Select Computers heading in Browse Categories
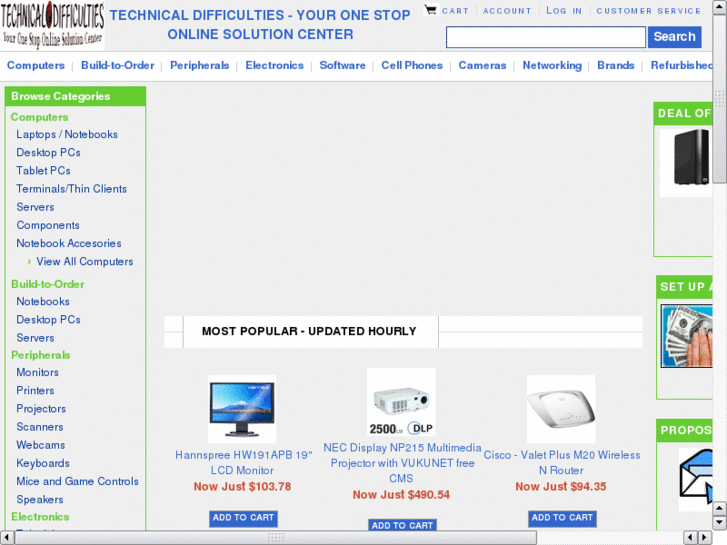This screenshot has width=727, height=545. (39, 117)
